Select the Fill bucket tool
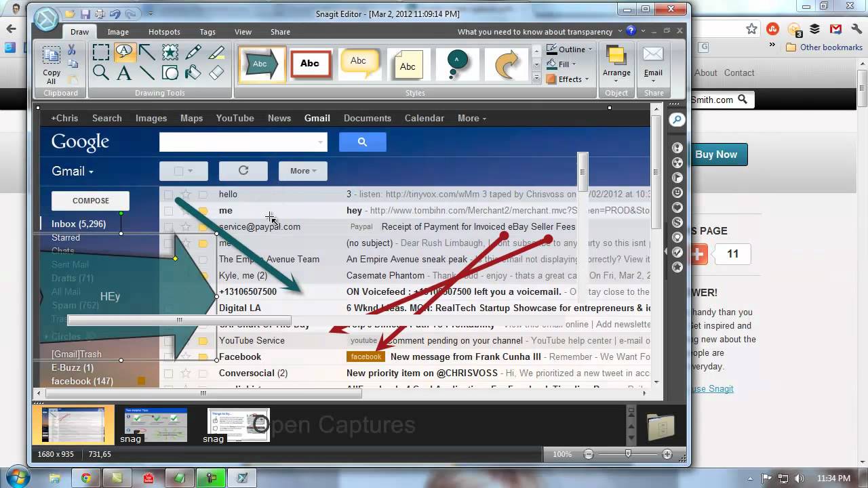Viewport: 868px width, 488px height. pyautogui.click(x=193, y=73)
